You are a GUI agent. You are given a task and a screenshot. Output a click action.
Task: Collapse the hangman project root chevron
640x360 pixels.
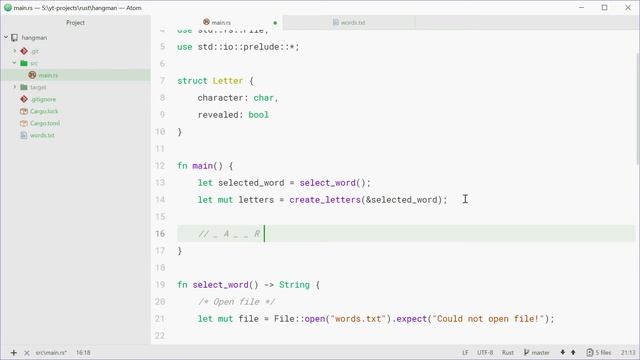[x=6, y=37]
